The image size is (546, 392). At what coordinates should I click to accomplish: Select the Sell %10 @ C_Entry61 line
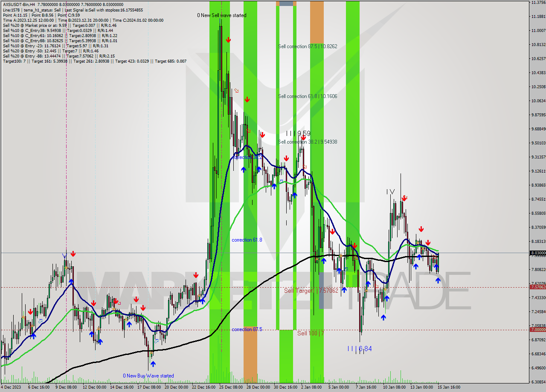point(60,35)
